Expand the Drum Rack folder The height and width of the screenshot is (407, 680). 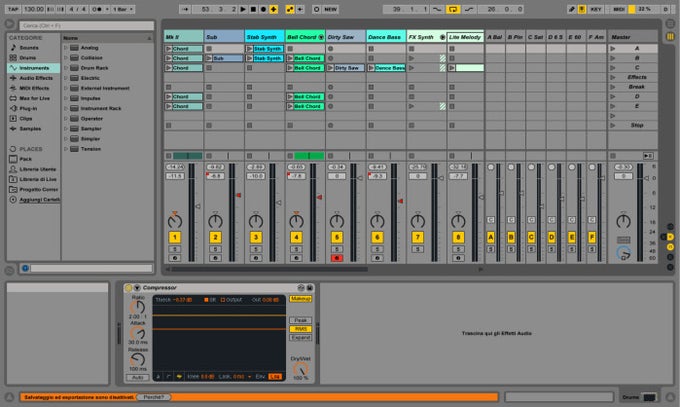[x=66, y=68]
